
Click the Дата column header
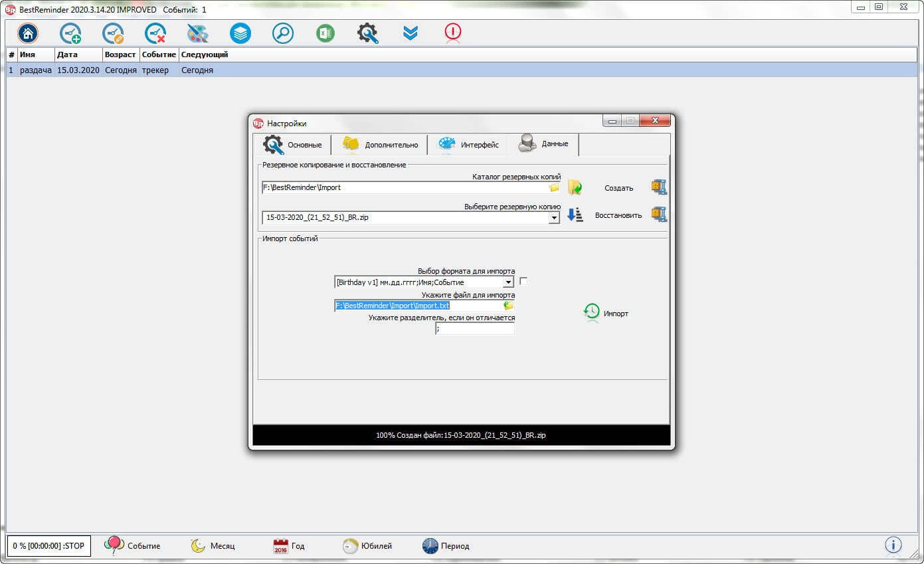78,54
